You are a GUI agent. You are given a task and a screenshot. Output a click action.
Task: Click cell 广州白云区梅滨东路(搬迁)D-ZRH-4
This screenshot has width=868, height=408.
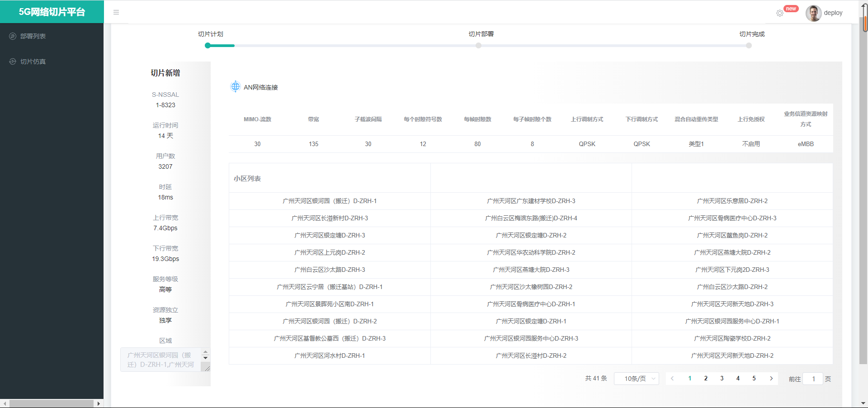531,218
